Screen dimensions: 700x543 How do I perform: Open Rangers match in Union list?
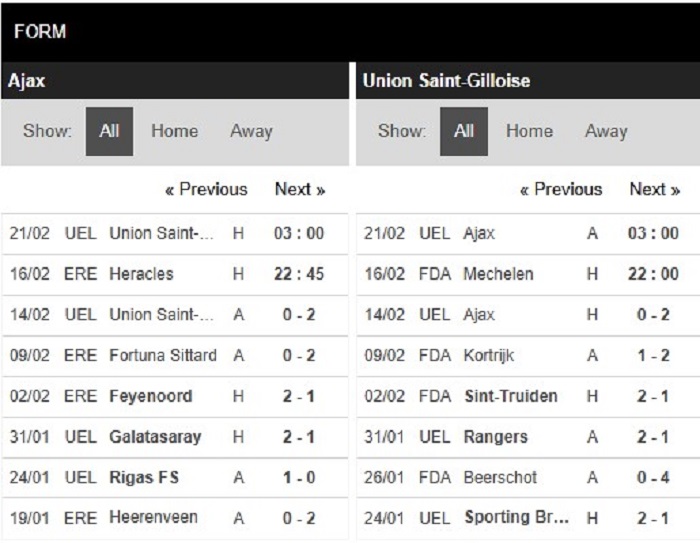coord(528,437)
